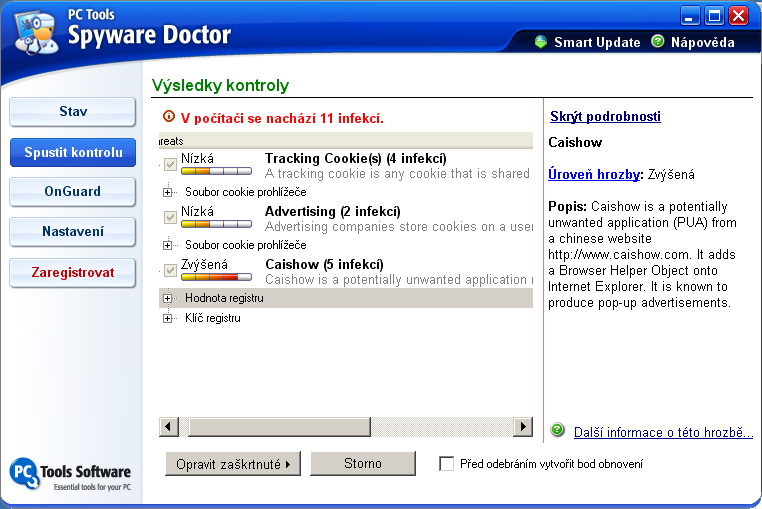Enable restore point creation before removal checkbox

pos(446,463)
